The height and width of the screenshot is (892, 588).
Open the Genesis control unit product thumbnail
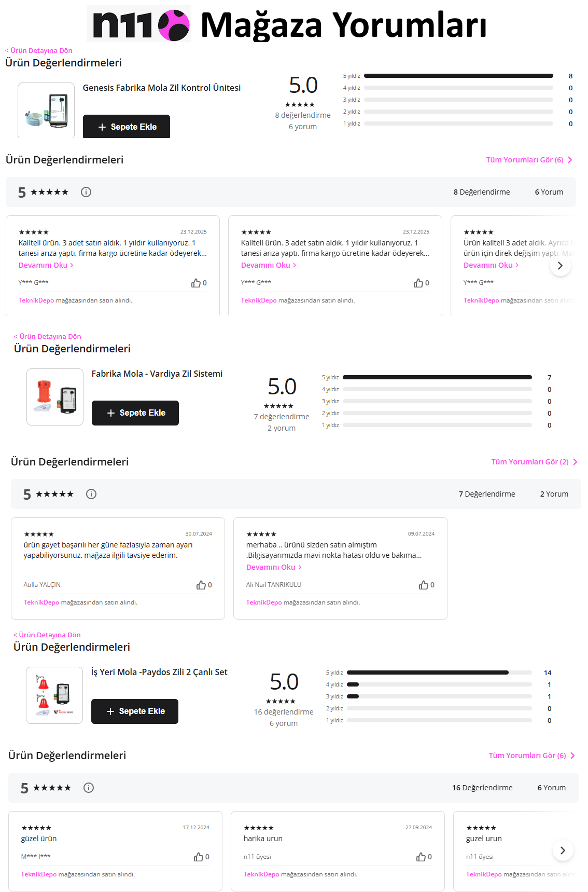(46, 110)
